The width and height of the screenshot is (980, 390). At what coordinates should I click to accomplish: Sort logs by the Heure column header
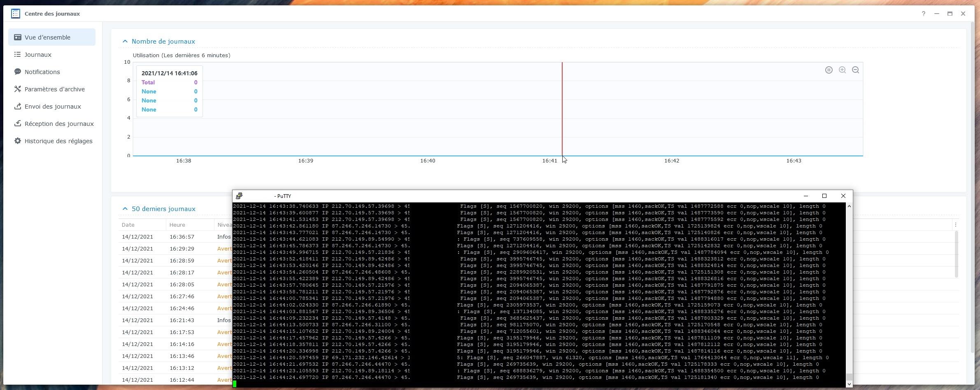point(177,225)
